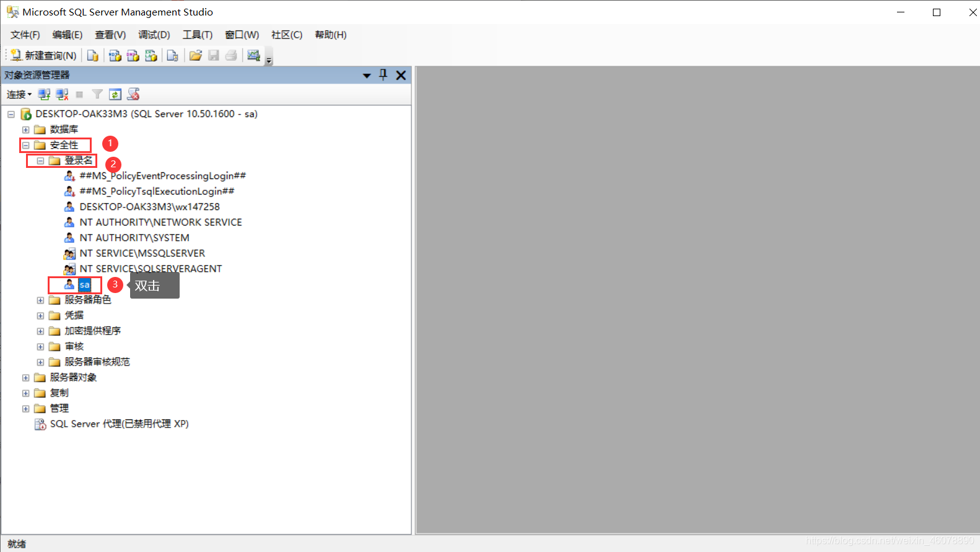
Task: Open the 帮助(H) menu
Action: (x=331, y=35)
